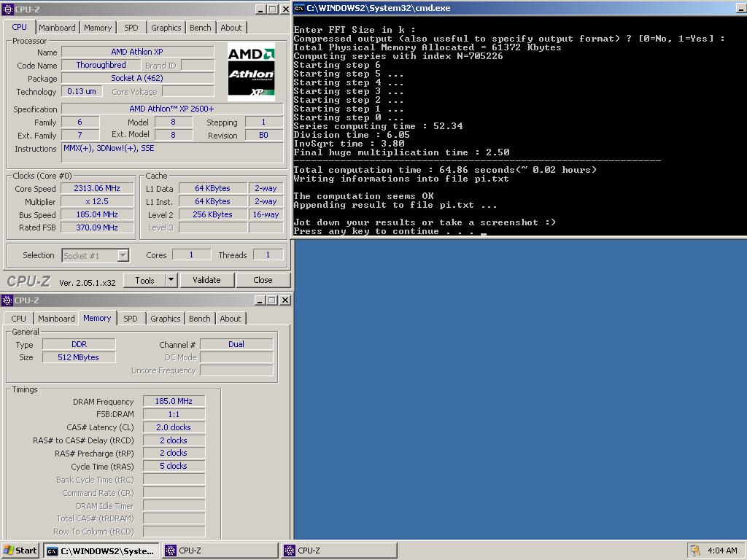Click the Cores count field
The height and width of the screenshot is (560, 747).
click(x=192, y=254)
